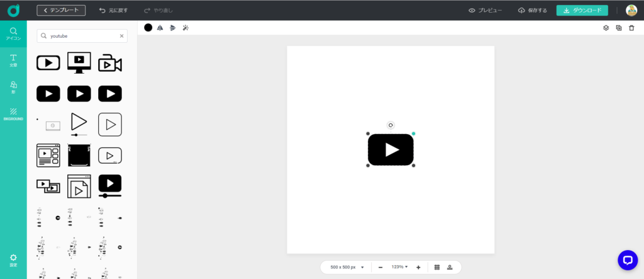Click the search magnifier icon in field
Screen dimensions: 644x279
[43, 36]
